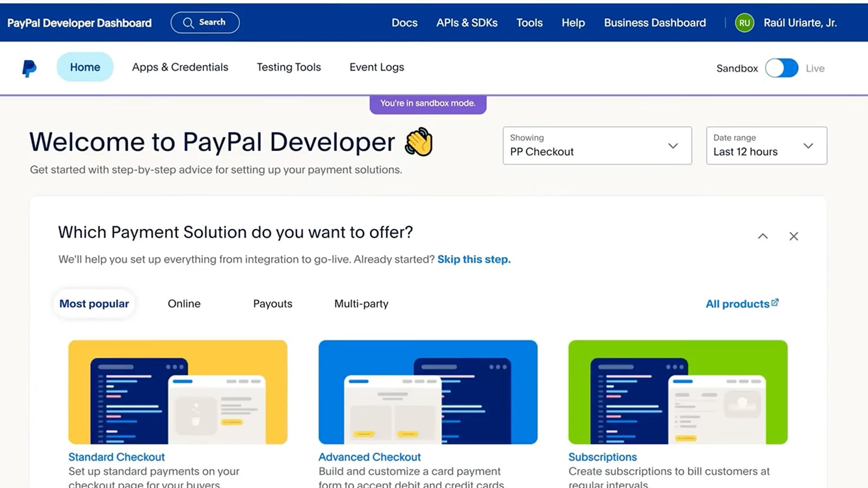This screenshot has height=488, width=868.
Task: Toggle Sandbox/Live mode switch
Action: [x=782, y=68]
